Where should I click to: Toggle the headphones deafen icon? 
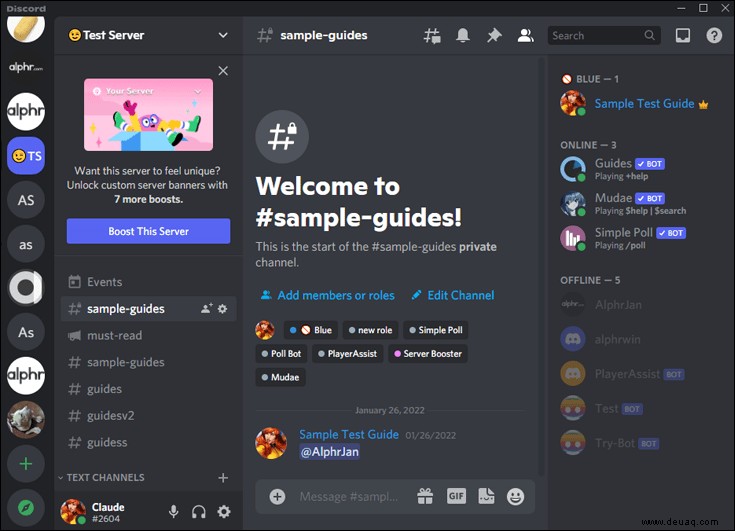199,512
